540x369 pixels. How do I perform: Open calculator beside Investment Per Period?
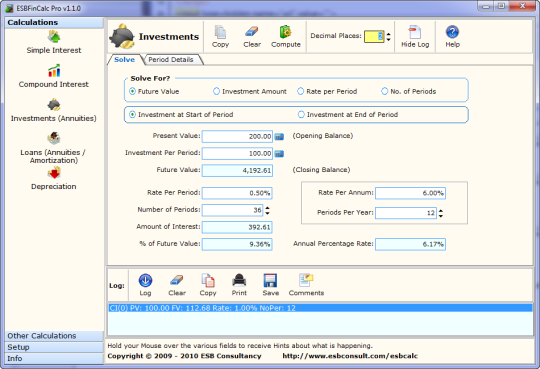click(279, 154)
